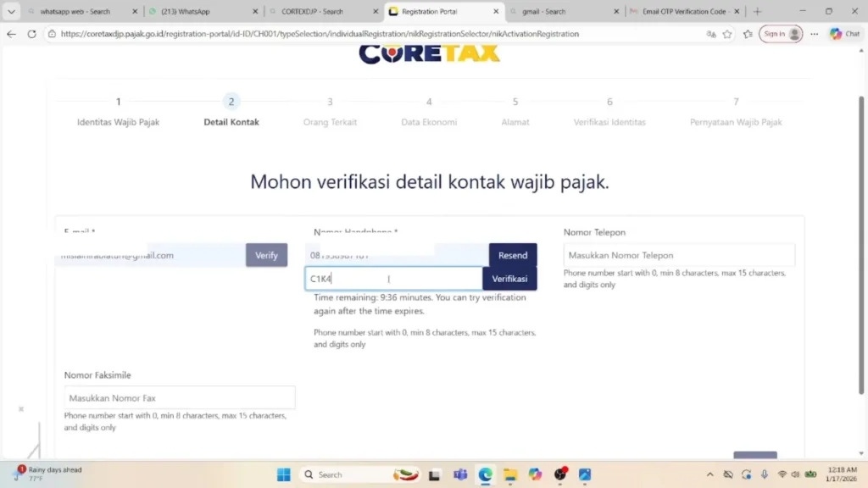Open the Rainy days ahead weather widget
Image resolution: width=868 pixels, height=488 pixels.
[x=48, y=474]
